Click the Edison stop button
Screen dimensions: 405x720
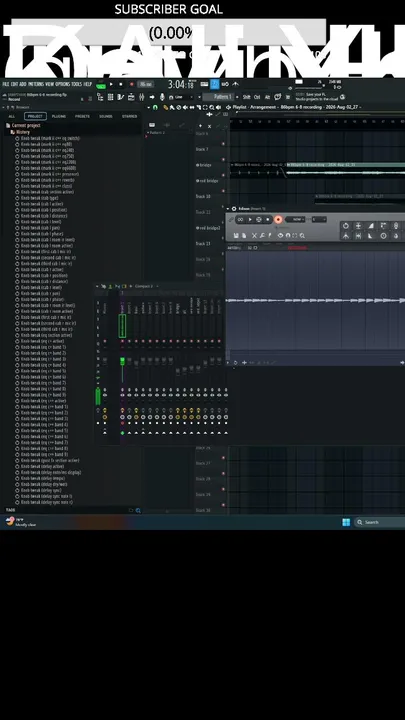point(268,219)
